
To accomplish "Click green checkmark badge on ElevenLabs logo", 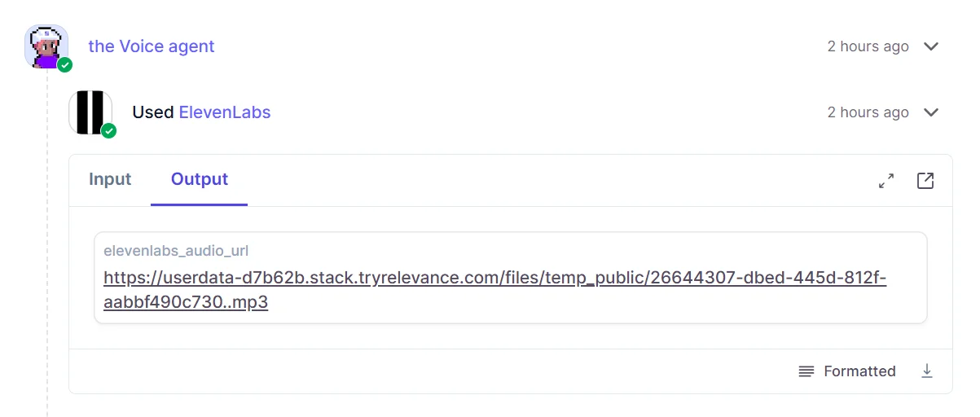I will click(x=108, y=130).
